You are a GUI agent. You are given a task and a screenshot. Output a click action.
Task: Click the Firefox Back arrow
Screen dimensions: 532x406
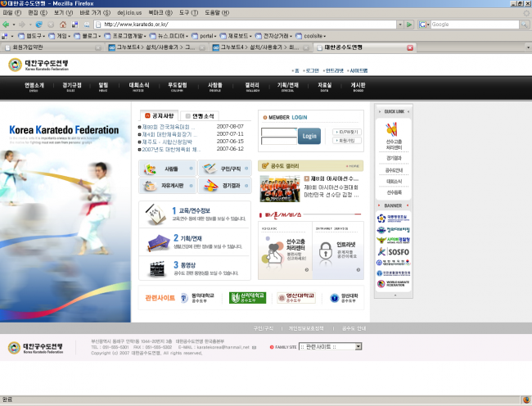point(6,25)
